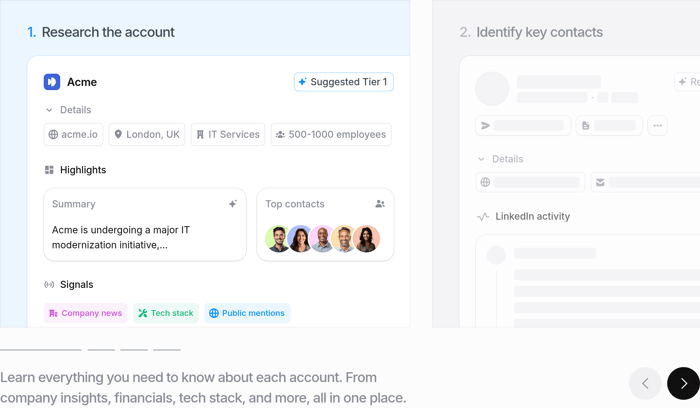Click the Top contacts avatar group
Image resolution: width=700 pixels, height=408 pixels.
pos(322,239)
